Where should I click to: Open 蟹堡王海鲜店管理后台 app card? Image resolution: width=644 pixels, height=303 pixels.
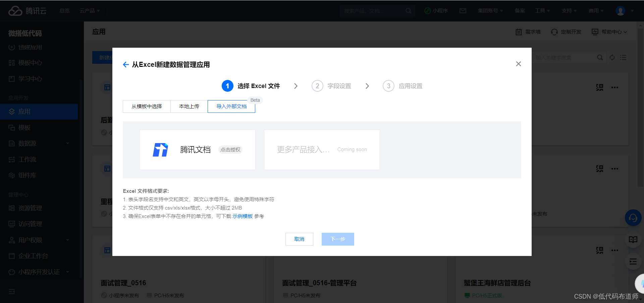pos(497,283)
